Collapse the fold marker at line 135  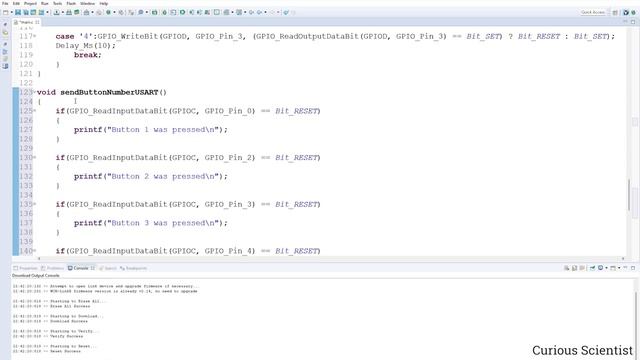[35, 204]
